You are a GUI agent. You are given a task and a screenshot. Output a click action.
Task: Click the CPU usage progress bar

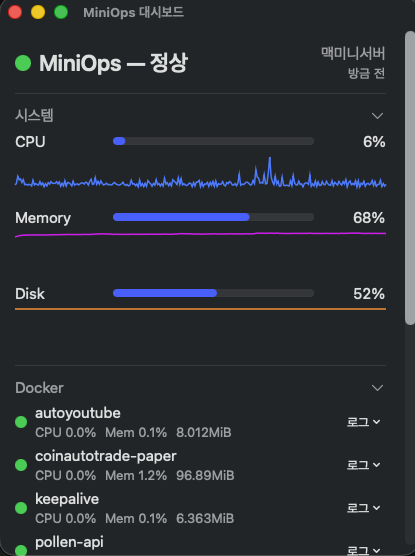click(213, 141)
